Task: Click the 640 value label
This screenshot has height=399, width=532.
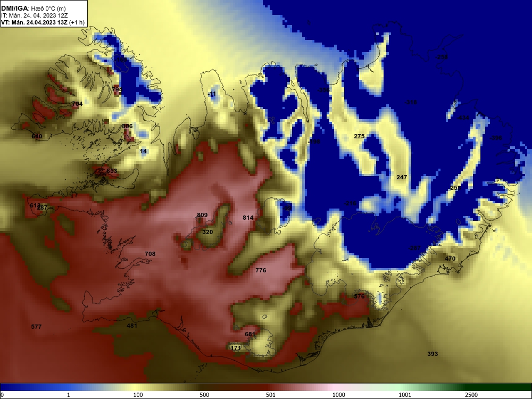Action: coord(37,136)
